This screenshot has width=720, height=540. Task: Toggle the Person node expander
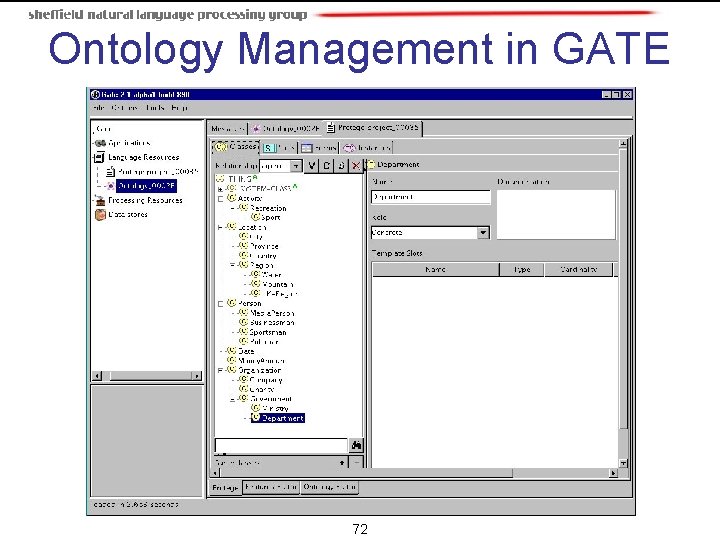(220, 304)
